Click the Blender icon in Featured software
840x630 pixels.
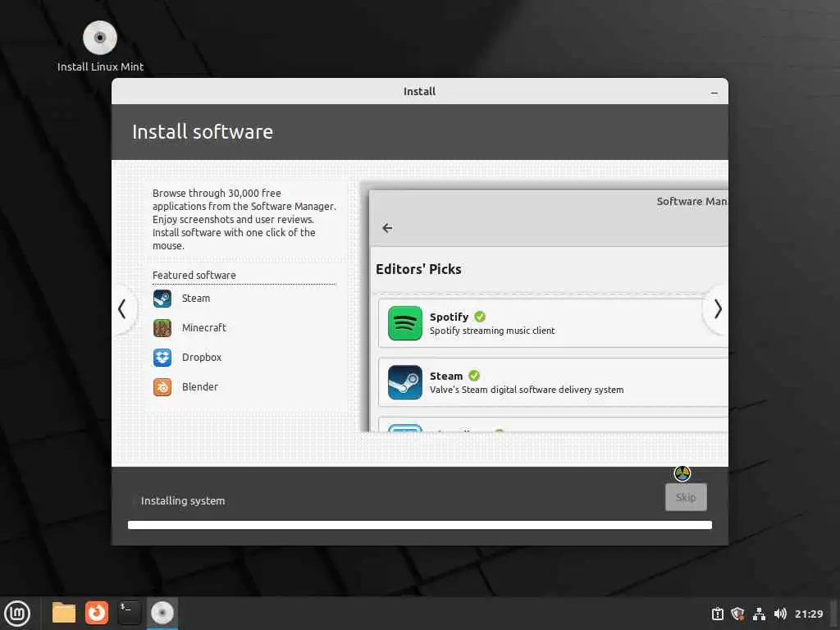(x=162, y=387)
